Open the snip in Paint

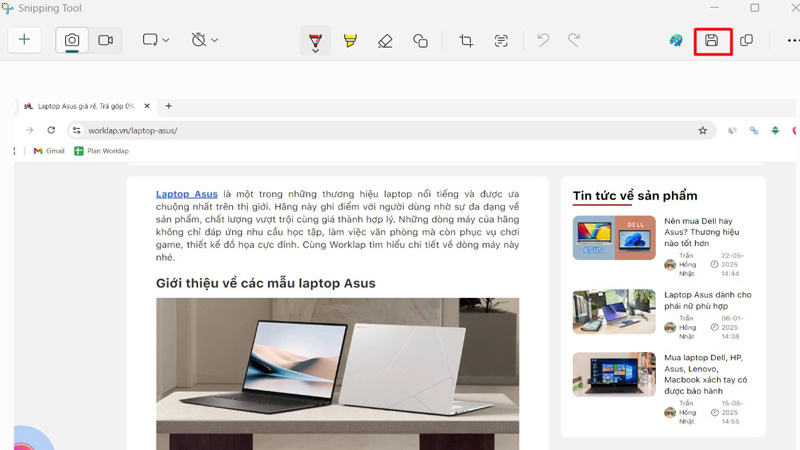tap(676, 40)
